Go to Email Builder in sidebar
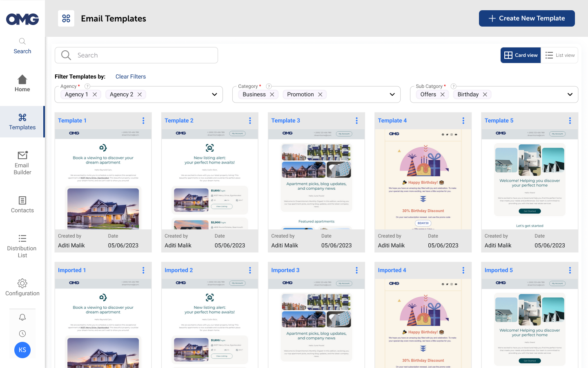Screen dimensions: 588x368 (x=22, y=162)
